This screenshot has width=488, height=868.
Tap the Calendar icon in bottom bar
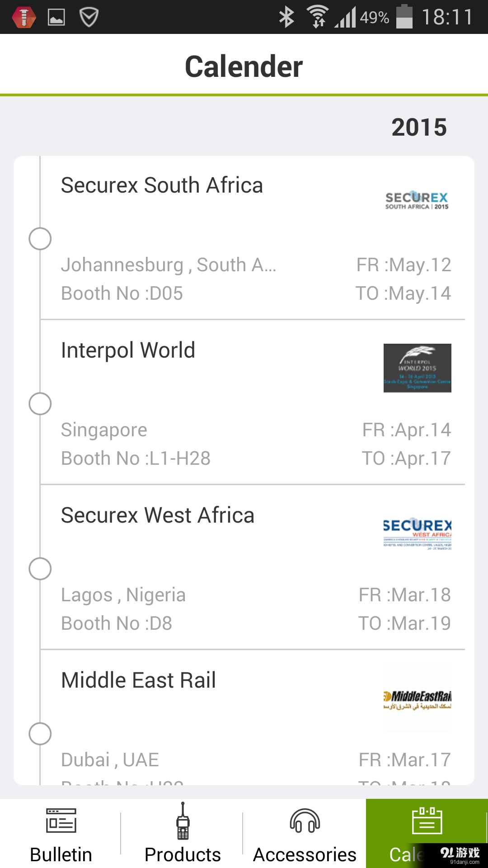click(427, 821)
